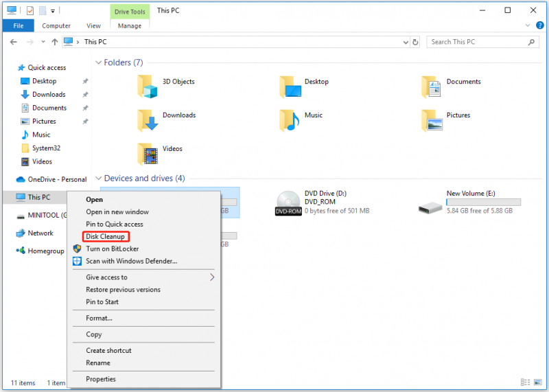Screen dimensions: 549x392
Task: Open the View ribbon tab
Action: pos(93,26)
